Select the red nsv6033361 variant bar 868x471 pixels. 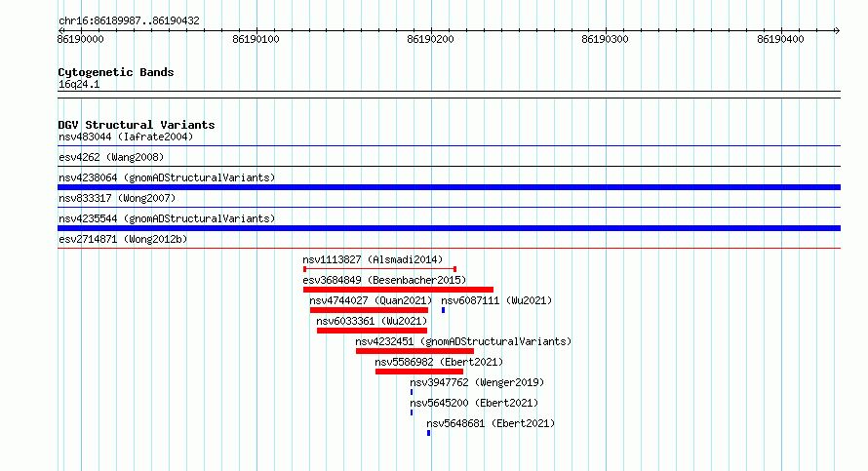click(372, 331)
